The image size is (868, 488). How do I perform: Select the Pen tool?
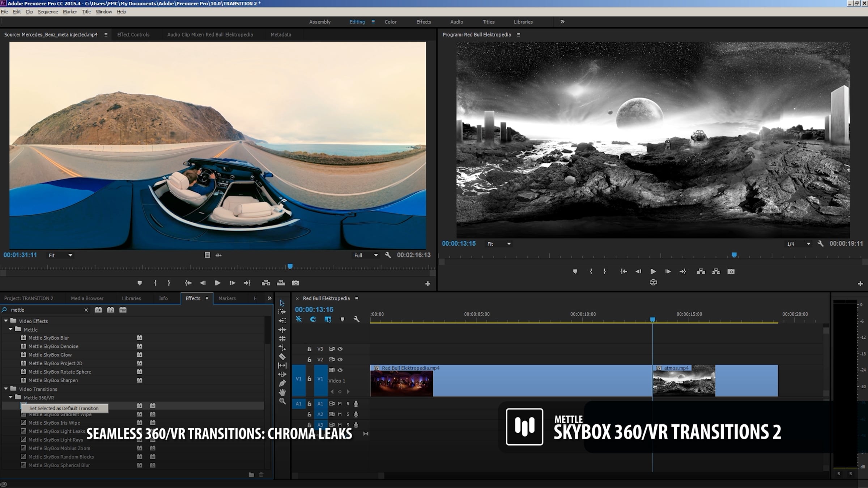coord(282,383)
